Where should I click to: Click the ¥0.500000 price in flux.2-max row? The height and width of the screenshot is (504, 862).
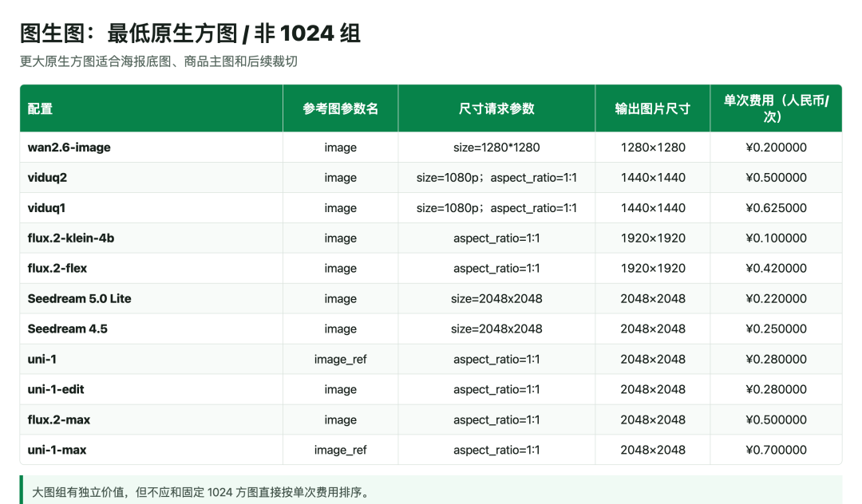(x=776, y=419)
